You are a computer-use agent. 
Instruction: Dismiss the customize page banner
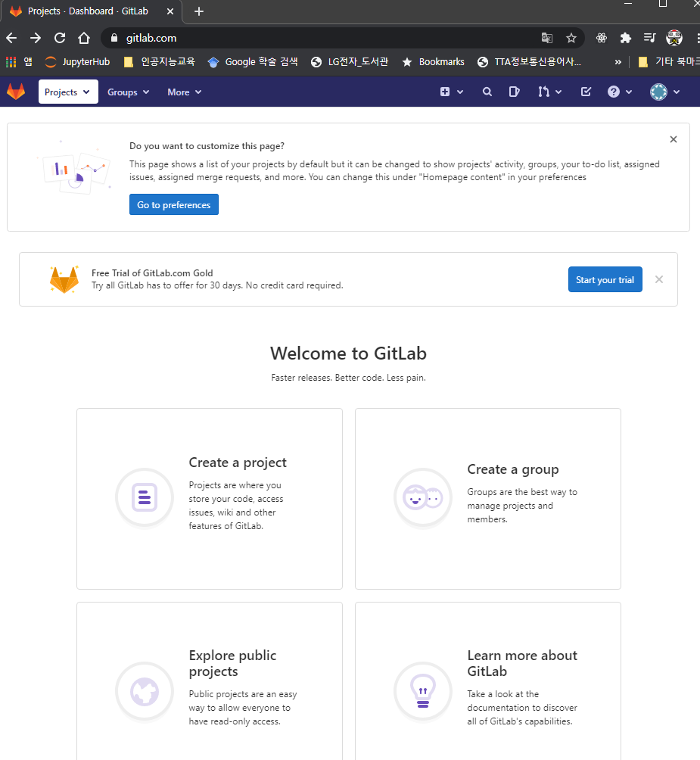click(x=674, y=139)
